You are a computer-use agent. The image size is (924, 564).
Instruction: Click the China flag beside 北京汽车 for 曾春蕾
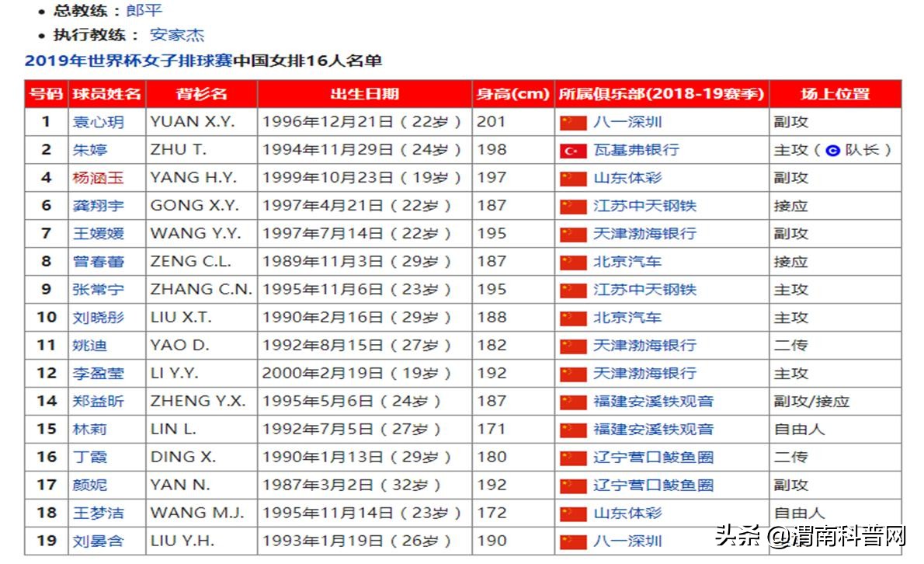coord(573,263)
